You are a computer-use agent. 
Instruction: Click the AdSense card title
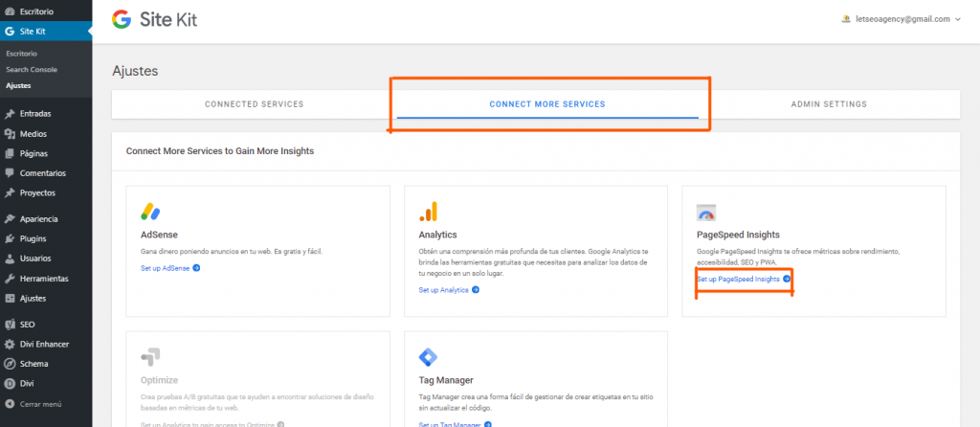point(160,236)
